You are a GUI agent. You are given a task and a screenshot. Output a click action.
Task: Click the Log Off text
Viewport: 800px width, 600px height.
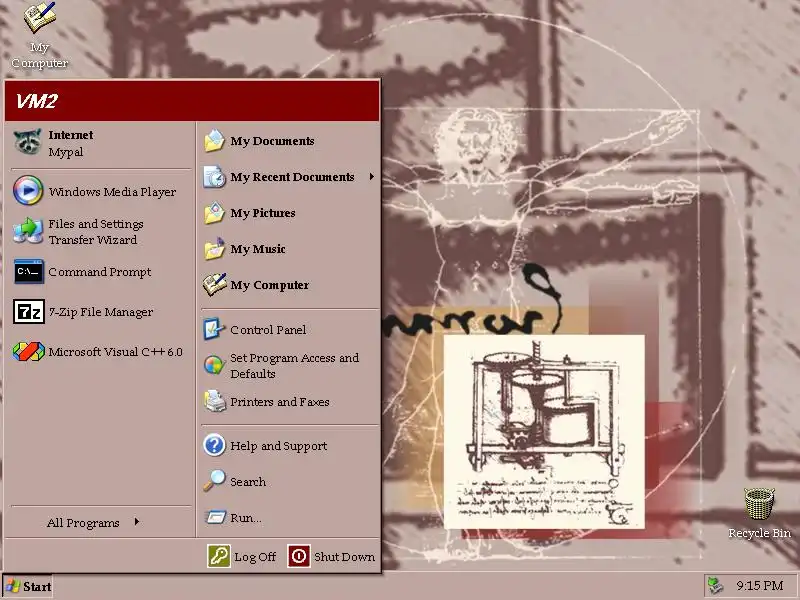tap(255, 557)
